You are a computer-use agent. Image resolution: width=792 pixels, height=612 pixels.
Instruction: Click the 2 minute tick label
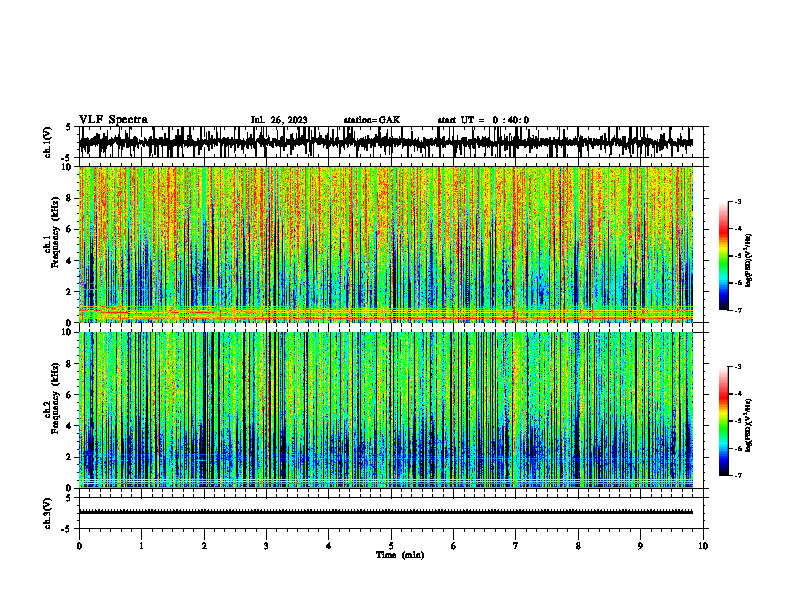click(x=204, y=546)
